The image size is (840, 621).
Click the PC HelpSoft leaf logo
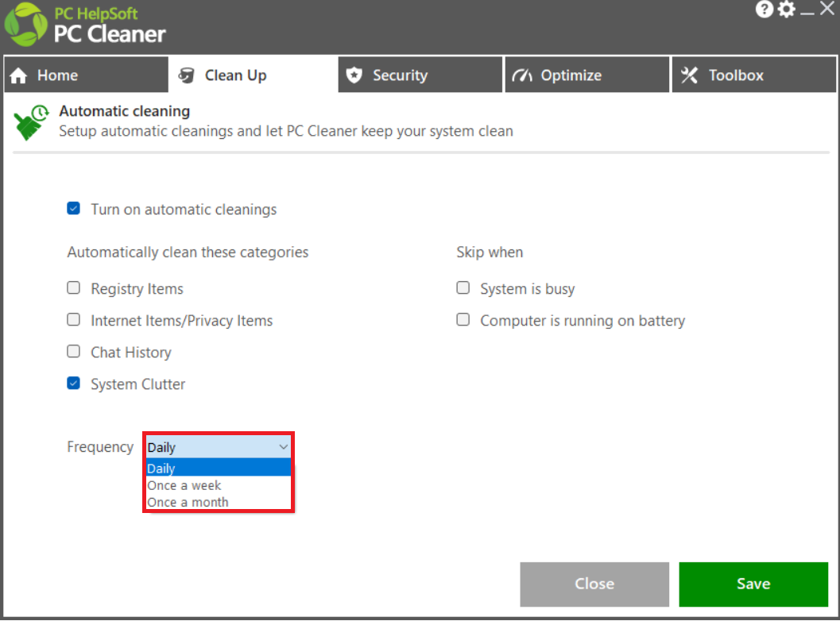[25, 25]
